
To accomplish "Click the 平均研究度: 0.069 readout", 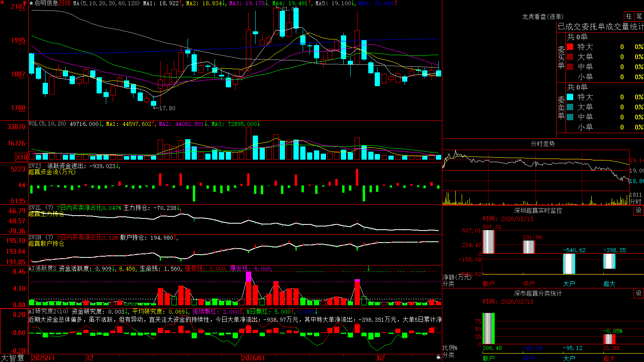I will (x=159, y=312).
